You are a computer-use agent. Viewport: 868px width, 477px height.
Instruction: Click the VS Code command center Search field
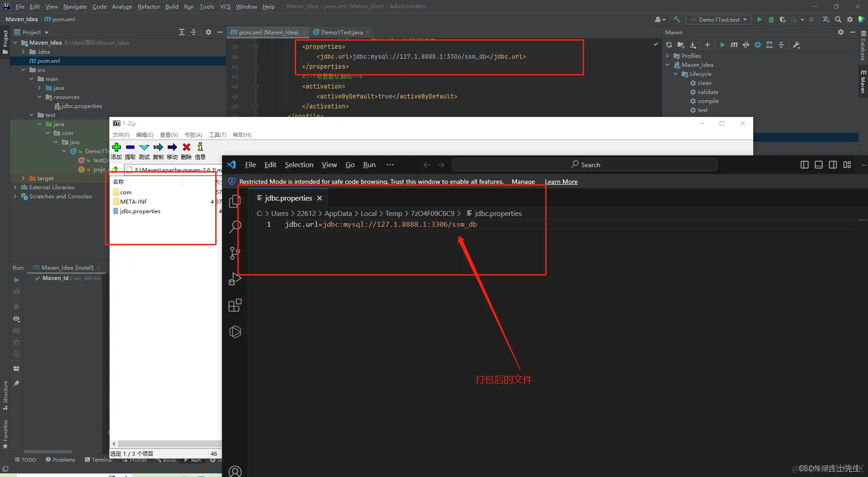[x=585, y=165]
